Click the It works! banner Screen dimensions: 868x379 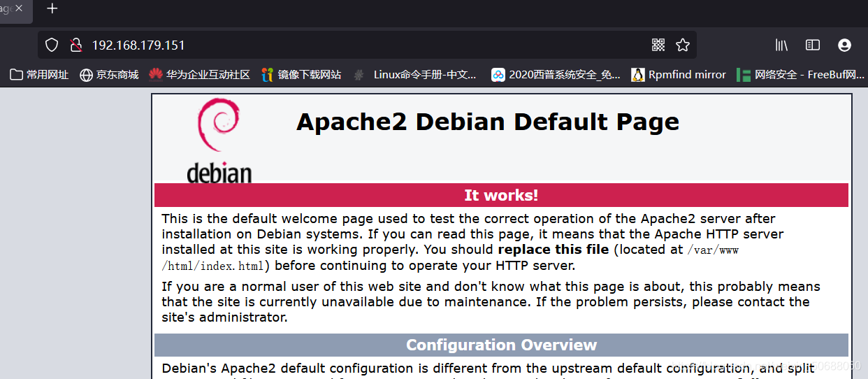pyautogui.click(x=501, y=195)
